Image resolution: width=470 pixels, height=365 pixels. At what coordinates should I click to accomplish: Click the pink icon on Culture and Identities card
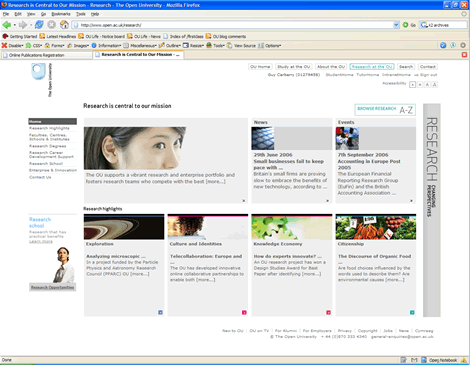pyautogui.click(x=244, y=312)
